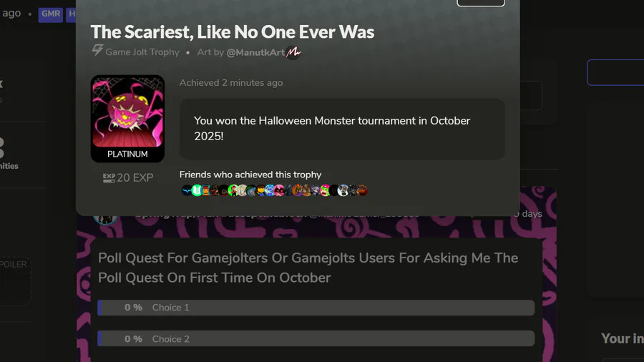The height and width of the screenshot is (362, 644).
Task: Click the blue-outlined input box on right
Action: (x=615, y=72)
